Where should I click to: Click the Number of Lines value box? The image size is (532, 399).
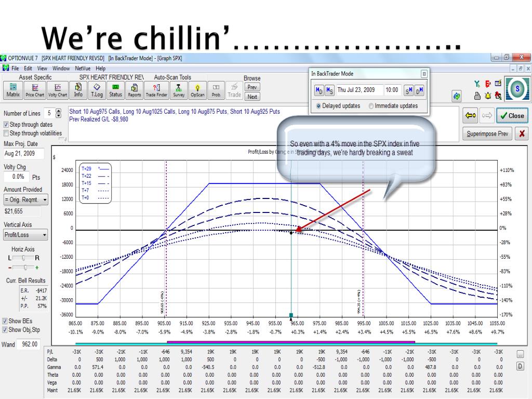pos(49,113)
